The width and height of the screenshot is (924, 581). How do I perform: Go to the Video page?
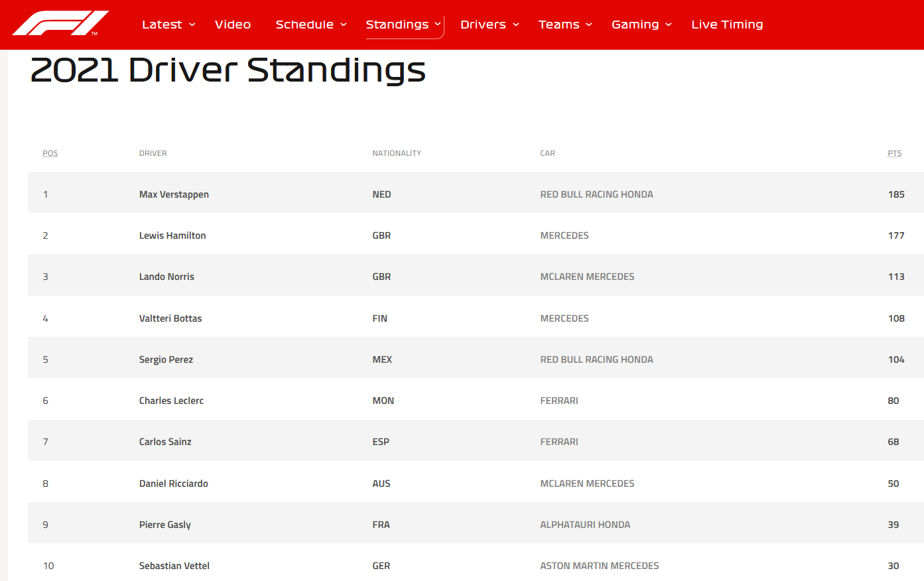[233, 25]
